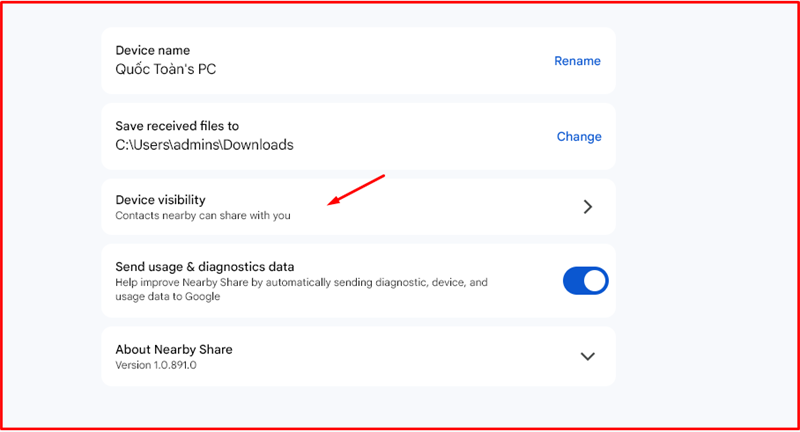Select the "Device name" label

point(152,51)
